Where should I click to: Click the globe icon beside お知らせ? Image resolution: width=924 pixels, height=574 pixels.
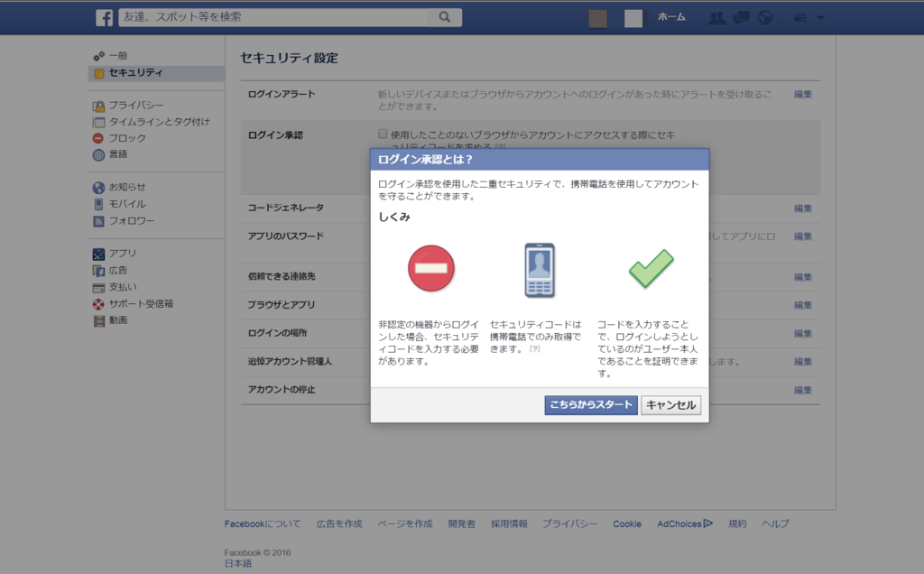[98, 188]
